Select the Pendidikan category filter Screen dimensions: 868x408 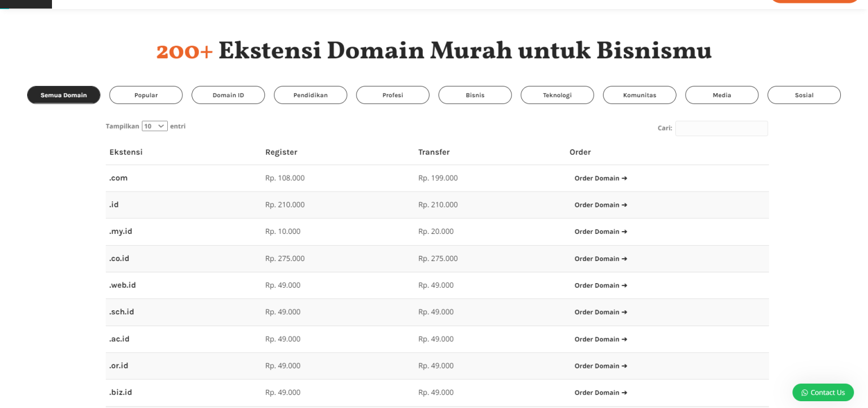(x=310, y=95)
